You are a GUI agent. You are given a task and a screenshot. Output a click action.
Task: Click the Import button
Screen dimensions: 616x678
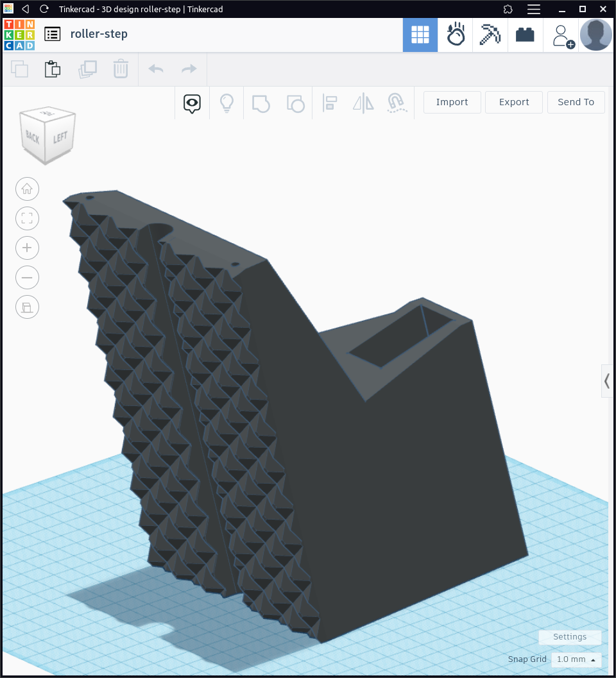pyautogui.click(x=452, y=102)
